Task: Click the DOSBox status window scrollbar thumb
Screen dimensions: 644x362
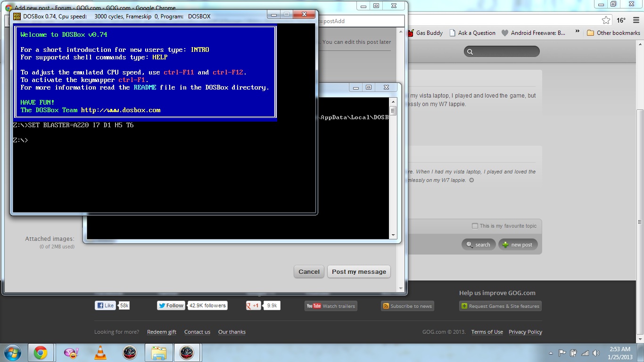Action: coord(393,111)
